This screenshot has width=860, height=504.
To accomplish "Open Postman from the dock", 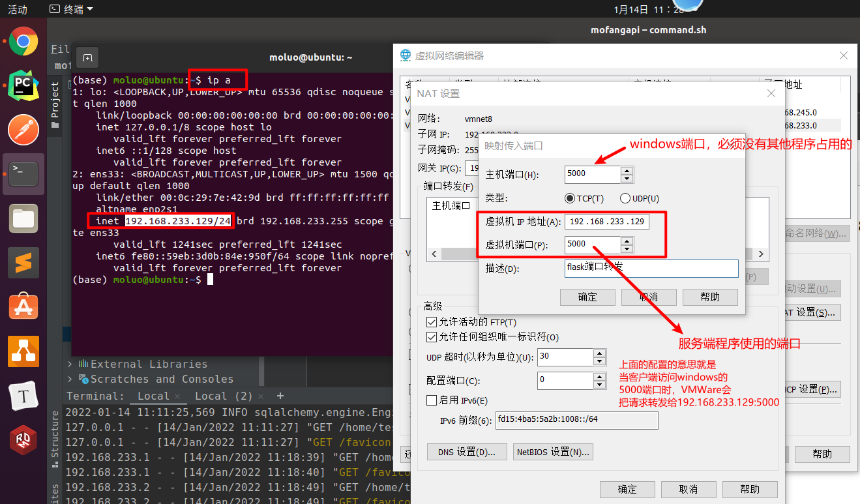I will 23,130.
